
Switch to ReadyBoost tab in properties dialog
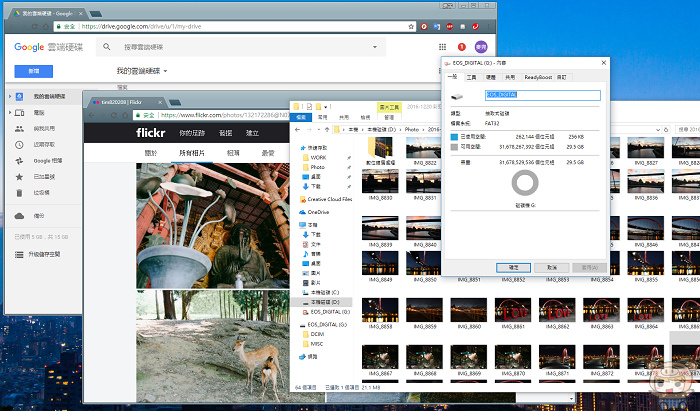click(x=537, y=76)
